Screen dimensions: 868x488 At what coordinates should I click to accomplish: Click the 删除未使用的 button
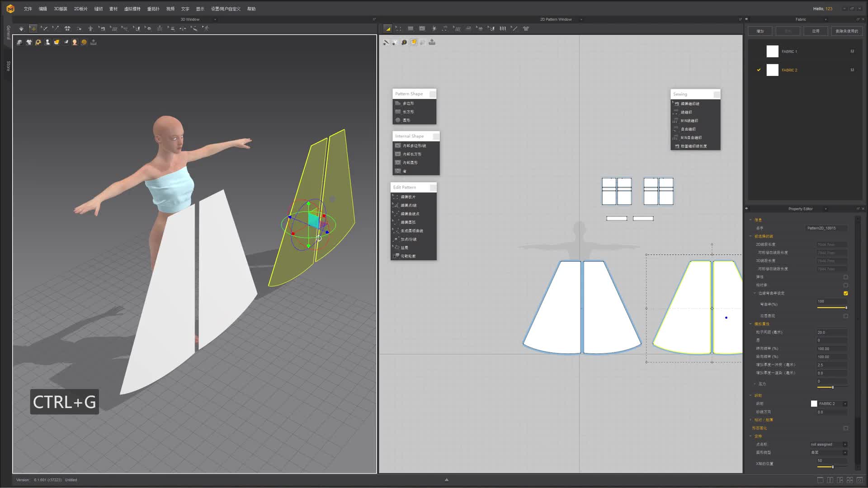(846, 31)
